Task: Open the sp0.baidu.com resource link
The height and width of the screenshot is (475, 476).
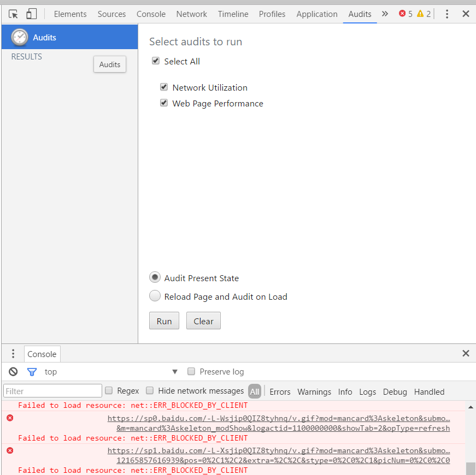Action: pos(279,423)
